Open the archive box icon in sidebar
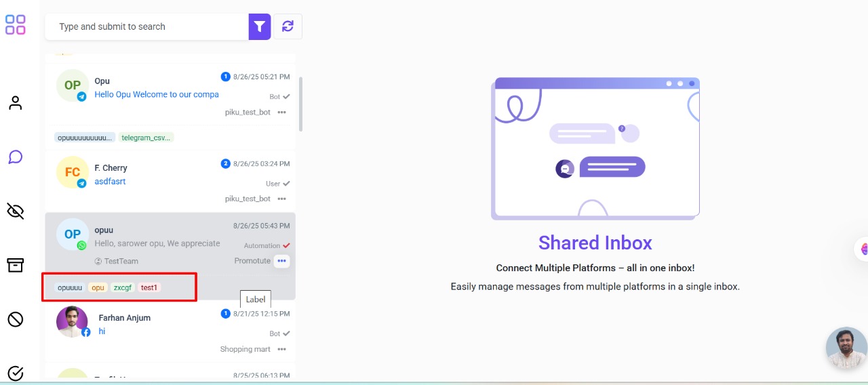 15,265
